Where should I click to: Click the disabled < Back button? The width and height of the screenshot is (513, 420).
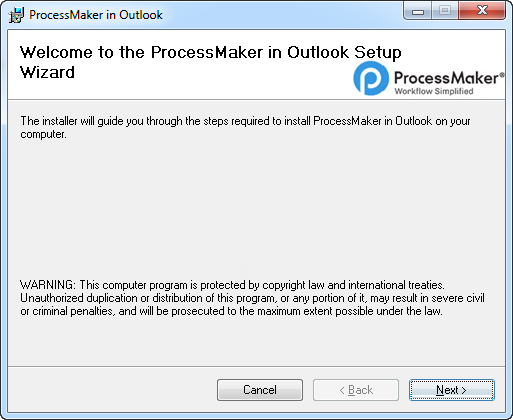(356, 390)
